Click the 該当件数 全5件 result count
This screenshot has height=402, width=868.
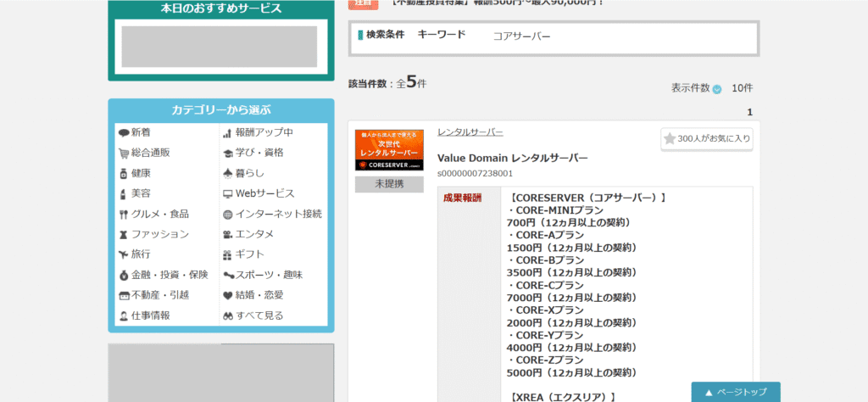click(387, 82)
